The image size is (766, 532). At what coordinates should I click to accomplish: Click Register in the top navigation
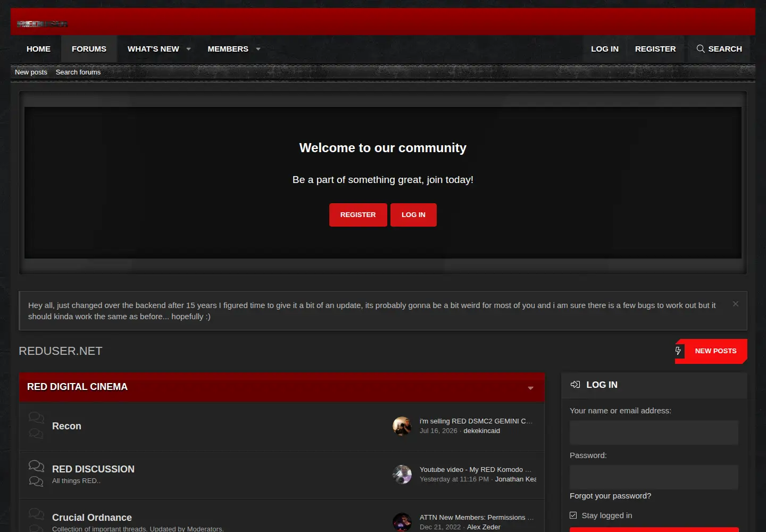[x=655, y=49]
